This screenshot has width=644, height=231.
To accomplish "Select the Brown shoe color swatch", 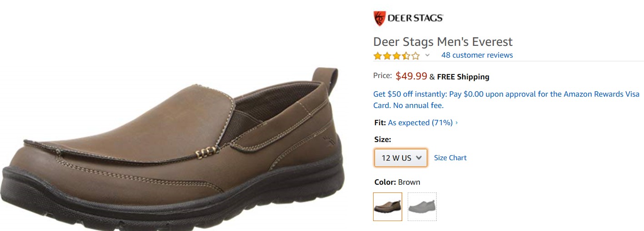I will [x=387, y=206].
